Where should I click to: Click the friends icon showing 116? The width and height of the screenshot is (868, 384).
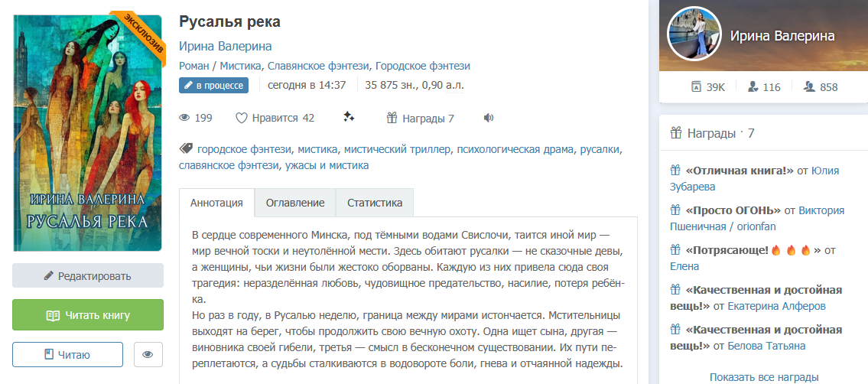(x=753, y=87)
